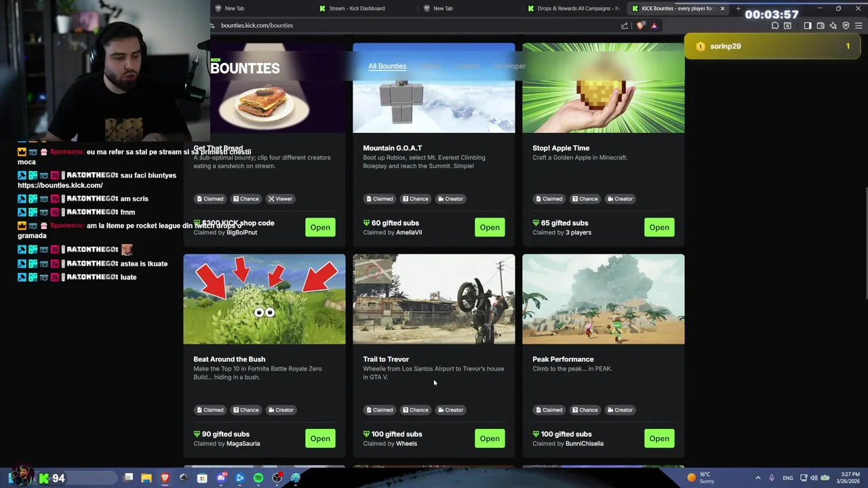Screen dimensions: 868x488
Task: Open Spotify from taskbar
Action: pos(258,478)
